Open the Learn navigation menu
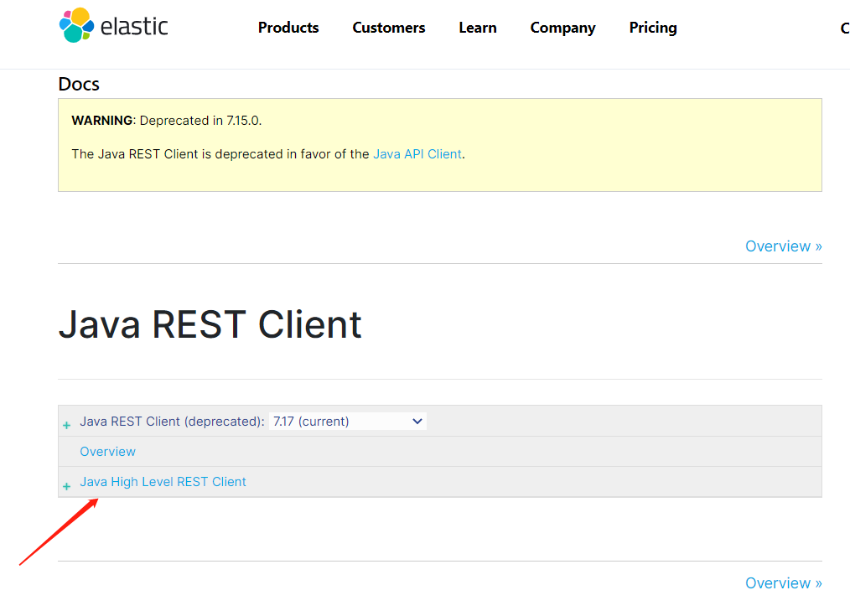Screen dimensions: 850x616 (477, 28)
